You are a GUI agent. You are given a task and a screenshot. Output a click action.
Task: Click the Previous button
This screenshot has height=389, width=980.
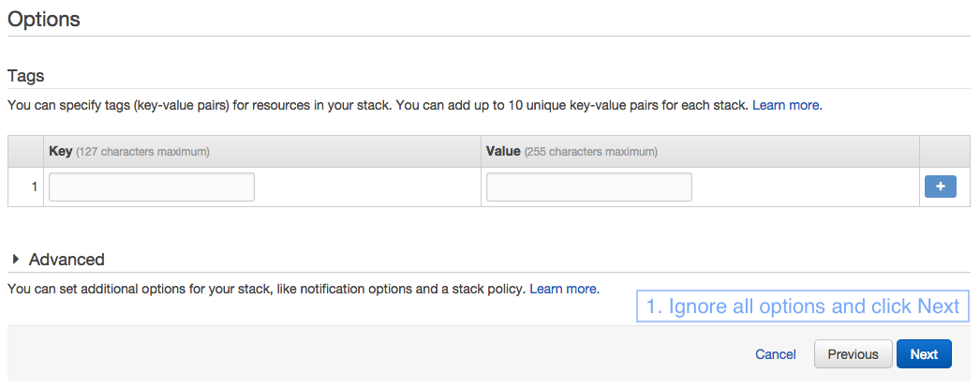(x=853, y=354)
